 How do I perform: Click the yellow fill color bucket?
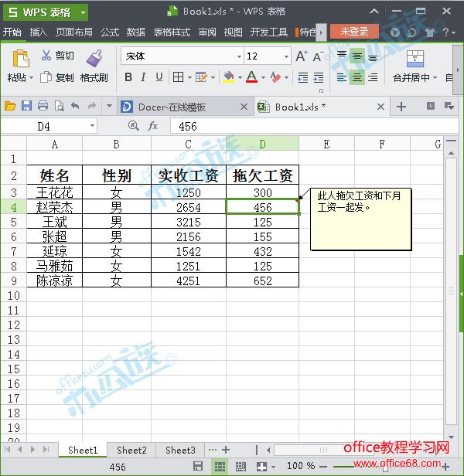[228, 77]
